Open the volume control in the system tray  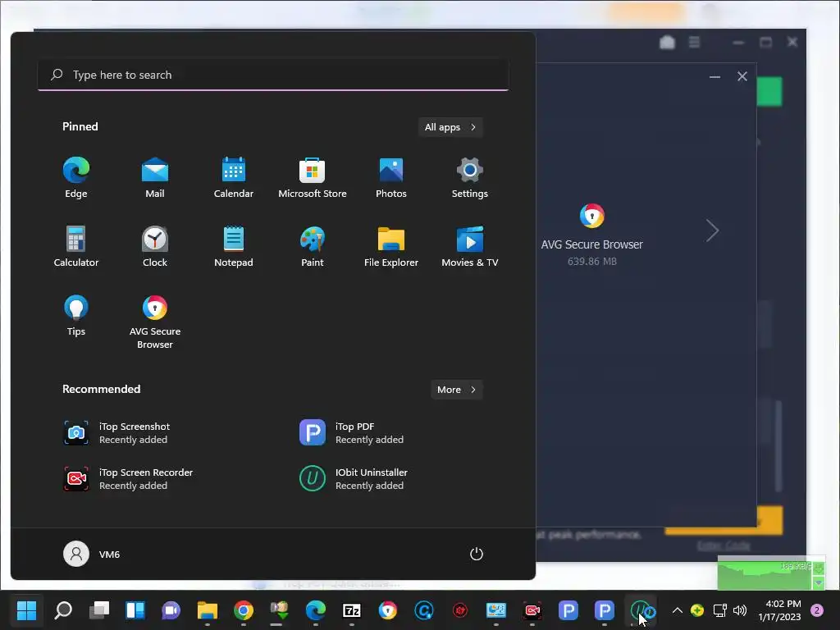click(x=740, y=610)
